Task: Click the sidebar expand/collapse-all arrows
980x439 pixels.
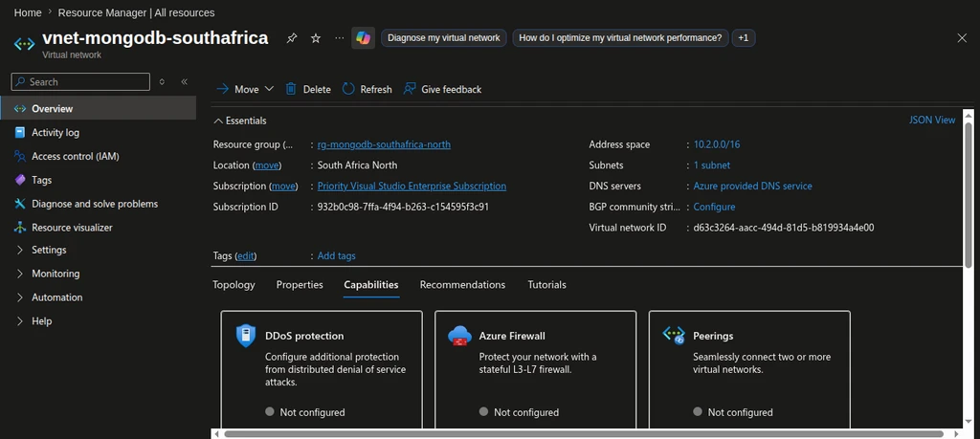Action: 162,82
